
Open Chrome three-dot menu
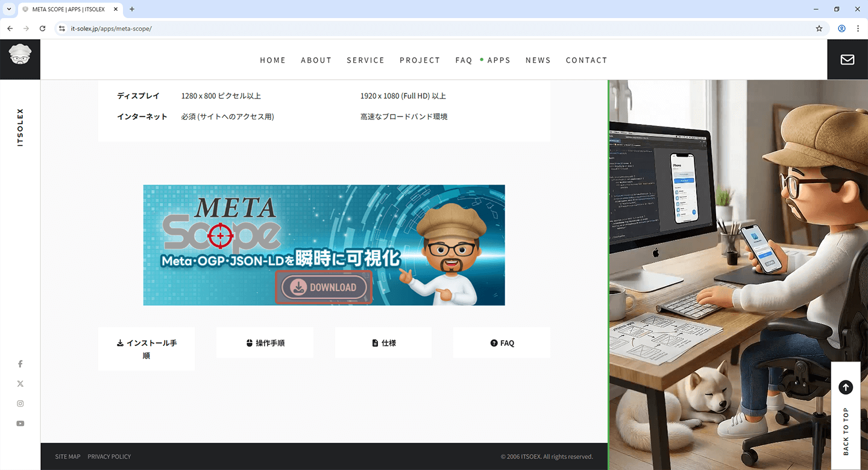pos(858,28)
